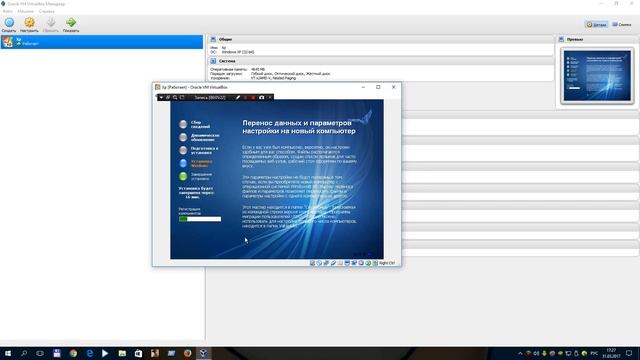Open Task View from taskbar

pos(40,353)
